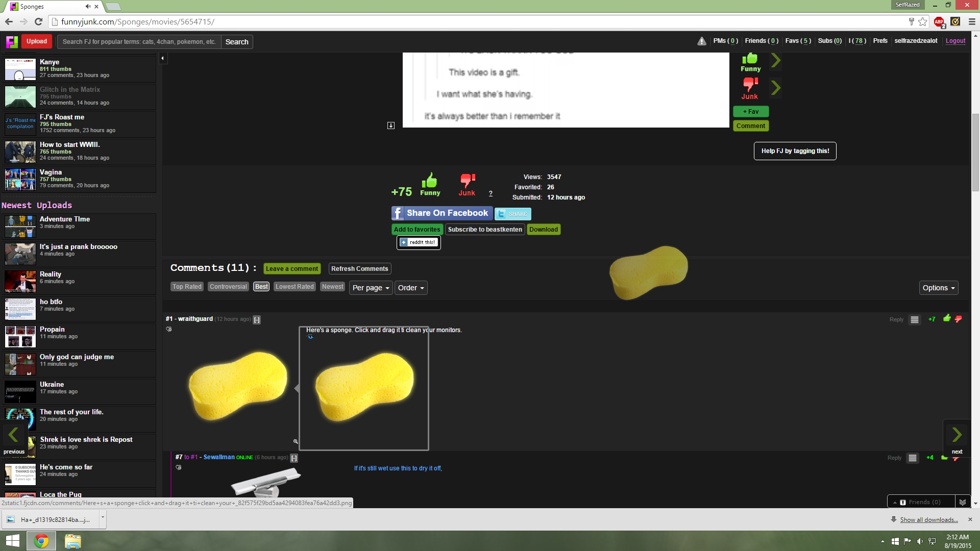Viewport: 980px width, 551px height.
Task: Select the Top Rated comments tab
Action: [187, 287]
